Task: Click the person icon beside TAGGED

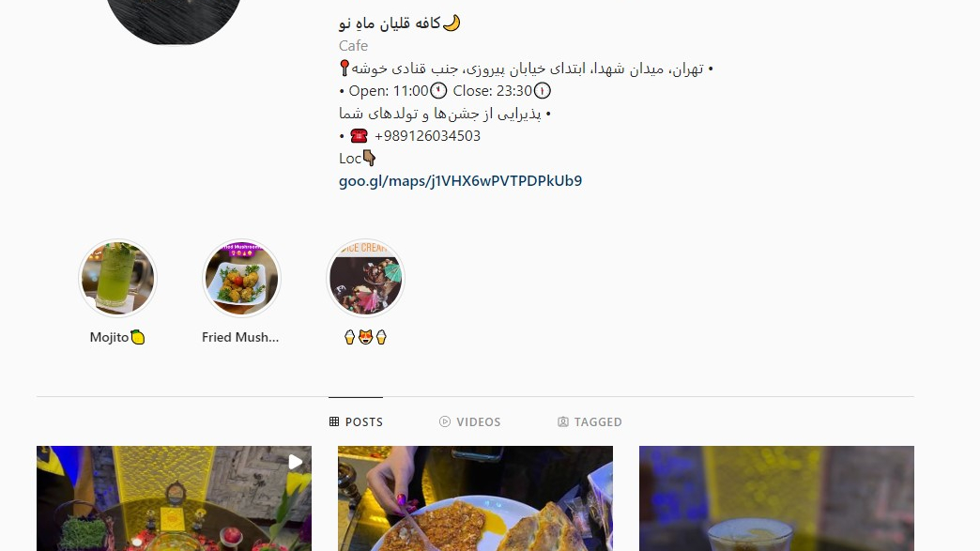Action: pos(563,421)
